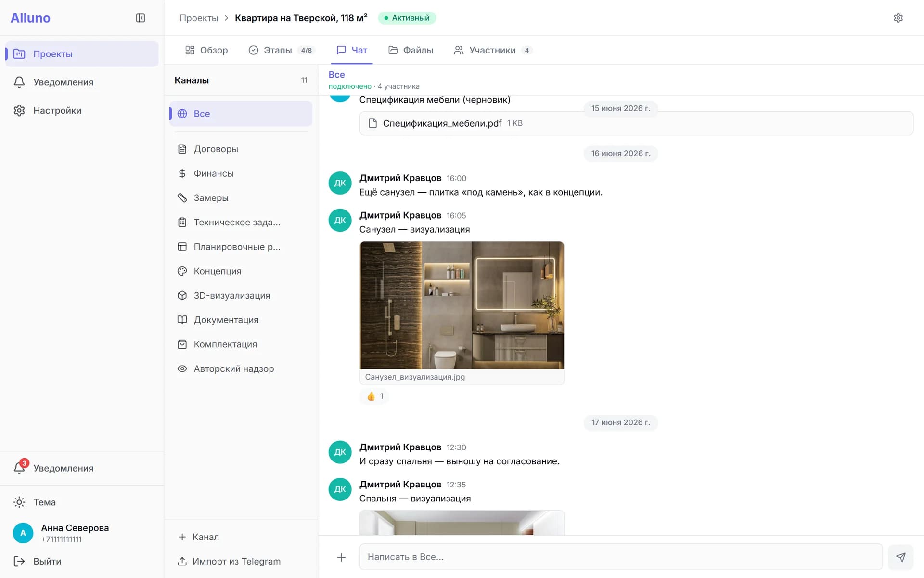Viewport: 924px width, 578px height.
Task: Open the Планировочные решения channel
Action: point(241,247)
